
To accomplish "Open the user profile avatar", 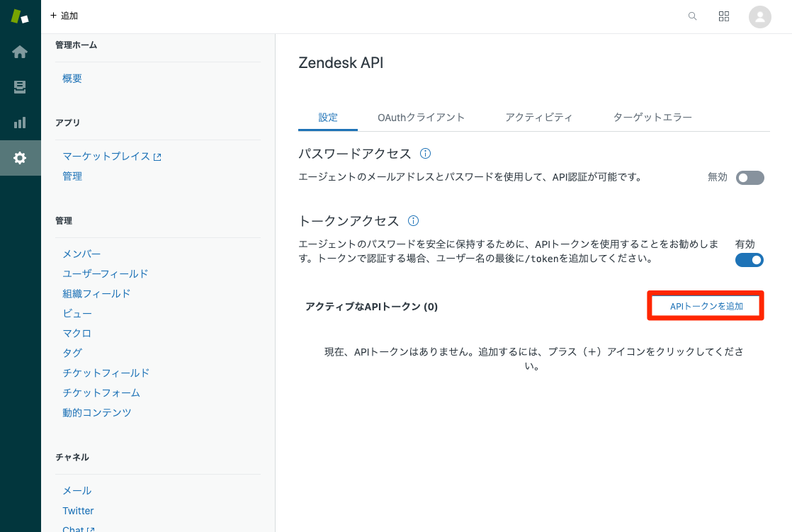I will pyautogui.click(x=759, y=17).
